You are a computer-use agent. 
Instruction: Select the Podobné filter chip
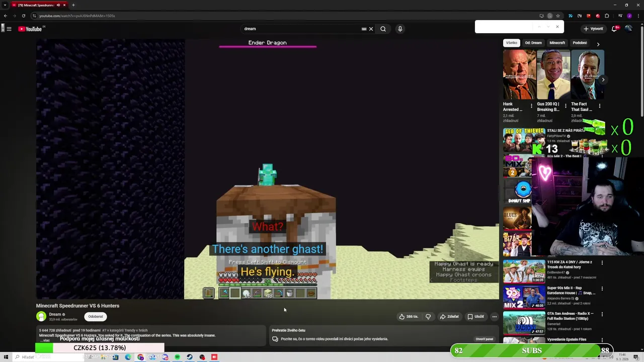pos(580,43)
